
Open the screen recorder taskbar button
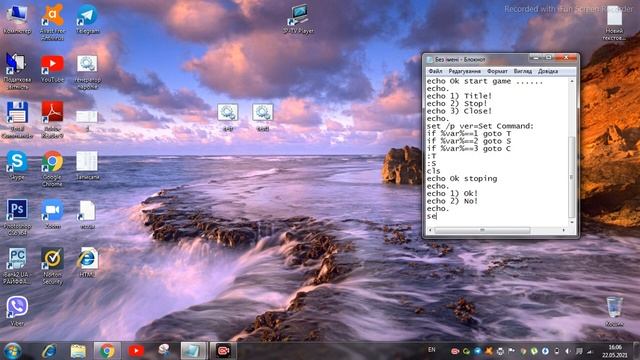(223, 351)
